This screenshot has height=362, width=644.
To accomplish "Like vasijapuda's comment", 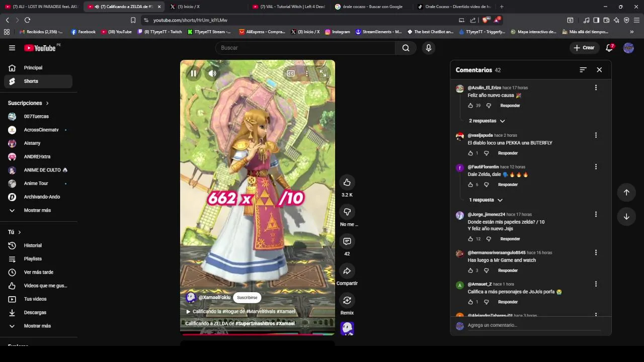I will (470, 153).
